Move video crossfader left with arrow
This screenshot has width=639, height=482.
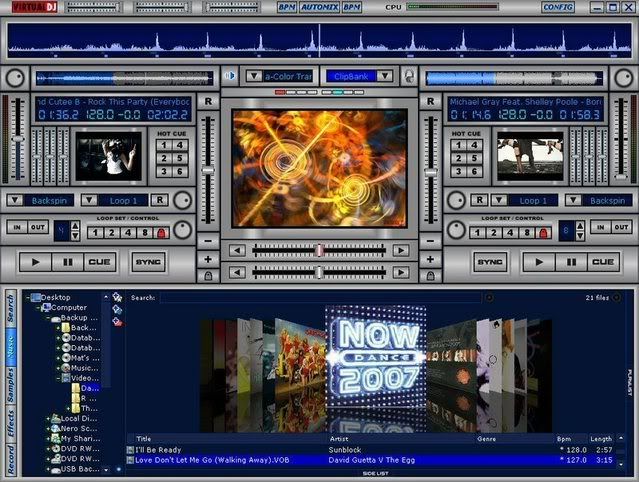[237, 250]
